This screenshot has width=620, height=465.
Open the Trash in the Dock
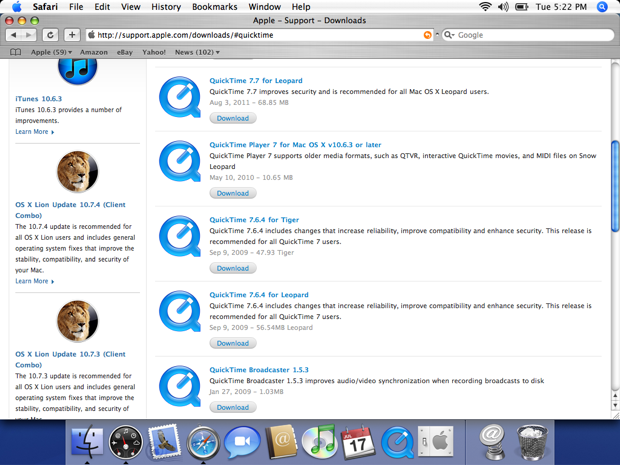click(x=533, y=442)
